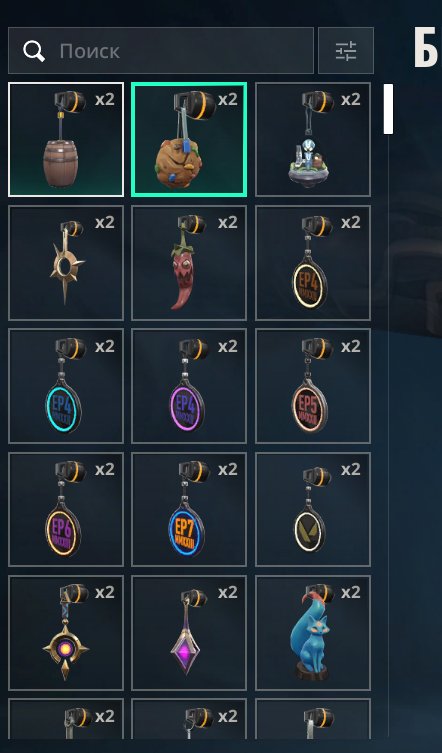Select the potato rock gun buddy

(189, 139)
